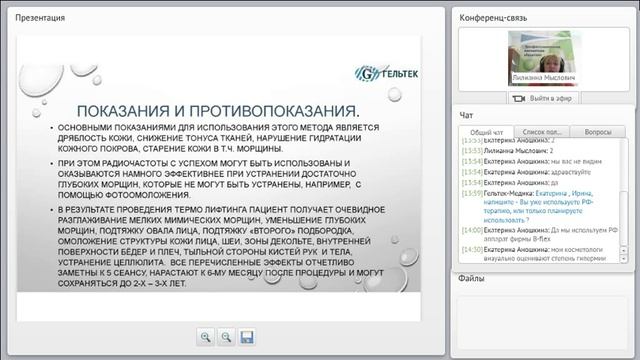The width and height of the screenshot is (640, 360).
Task: Save the presentation with the floppy disk icon
Action: click(247, 337)
